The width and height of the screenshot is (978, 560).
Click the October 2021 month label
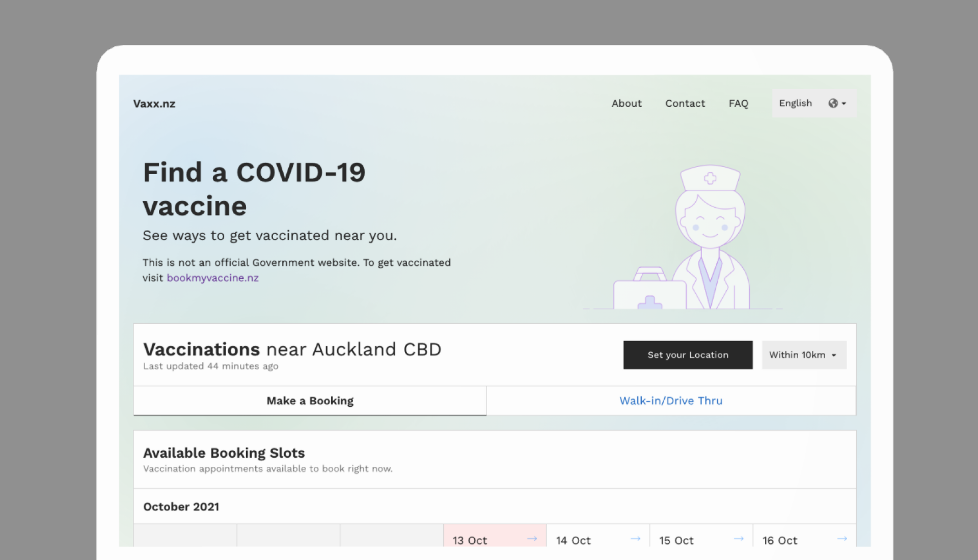pyautogui.click(x=181, y=507)
